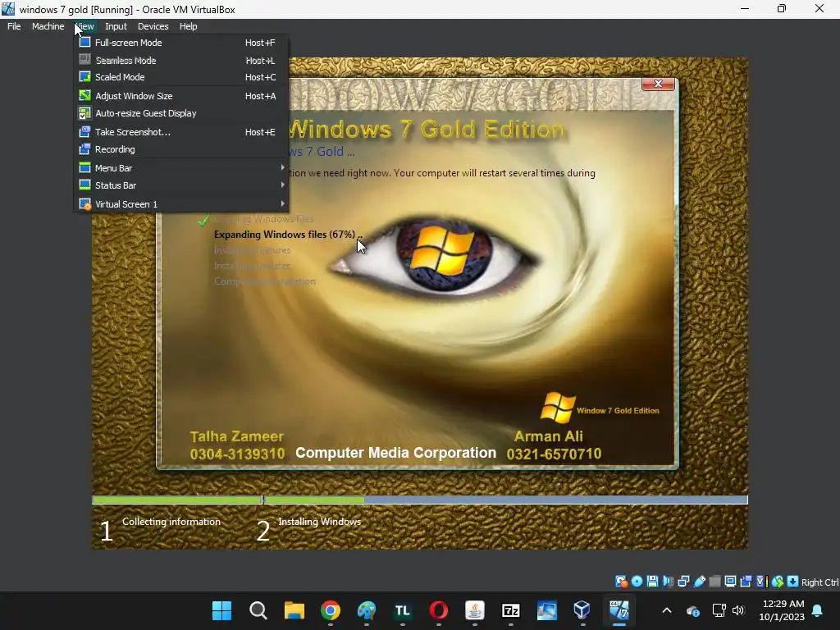The height and width of the screenshot is (630, 840).
Task: Open the Help menu
Action: pos(188,26)
